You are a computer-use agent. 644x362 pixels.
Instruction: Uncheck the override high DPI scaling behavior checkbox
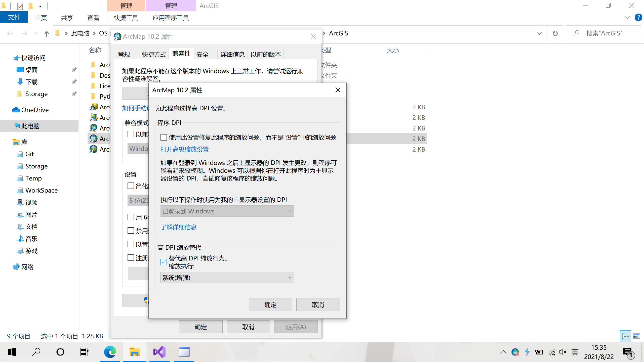164,262
